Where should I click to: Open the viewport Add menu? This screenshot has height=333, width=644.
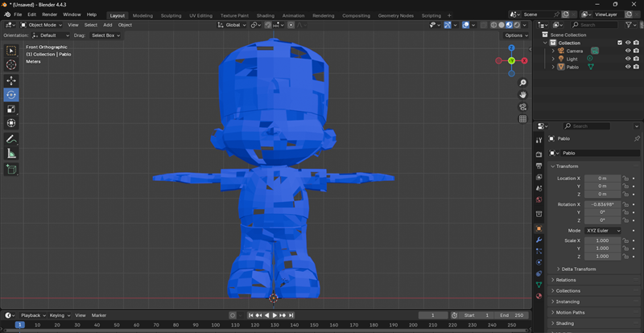coord(108,25)
